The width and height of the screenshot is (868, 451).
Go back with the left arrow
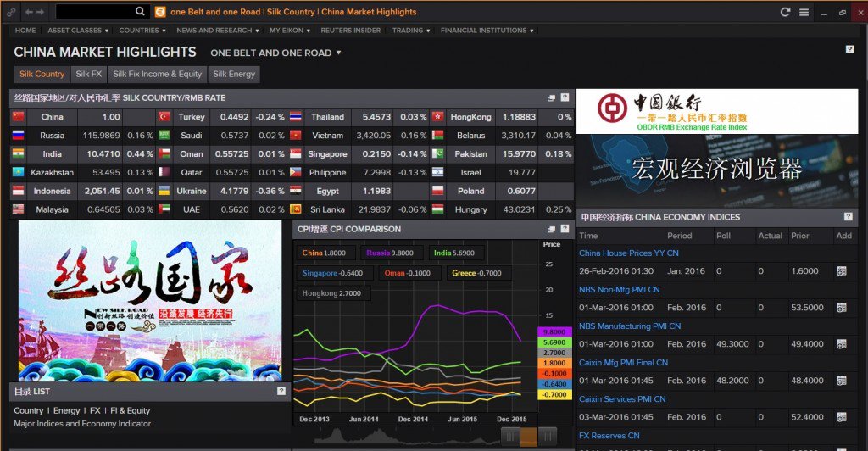tap(29, 12)
